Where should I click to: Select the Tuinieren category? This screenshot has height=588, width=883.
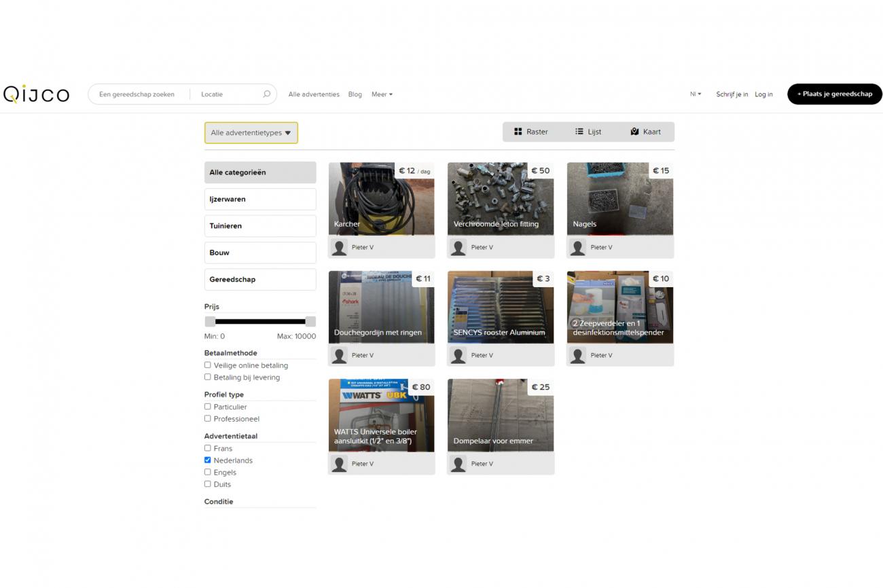[x=260, y=226]
